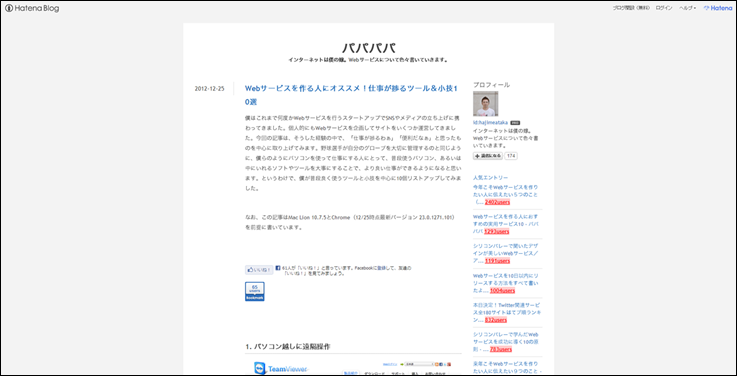Click the 登録 link in Facebook text
Viewport: 737px width, 376px height.
(x=383, y=268)
